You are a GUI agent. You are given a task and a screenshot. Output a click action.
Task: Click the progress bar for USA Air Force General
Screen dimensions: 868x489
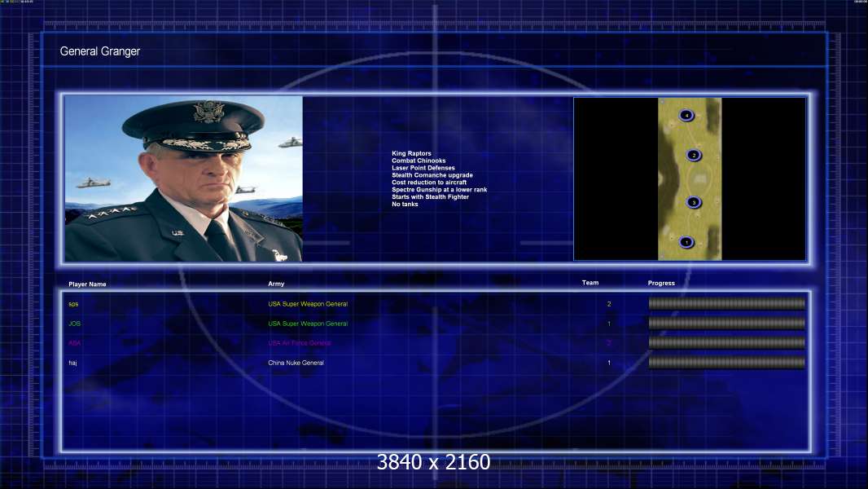coord(727,343)
